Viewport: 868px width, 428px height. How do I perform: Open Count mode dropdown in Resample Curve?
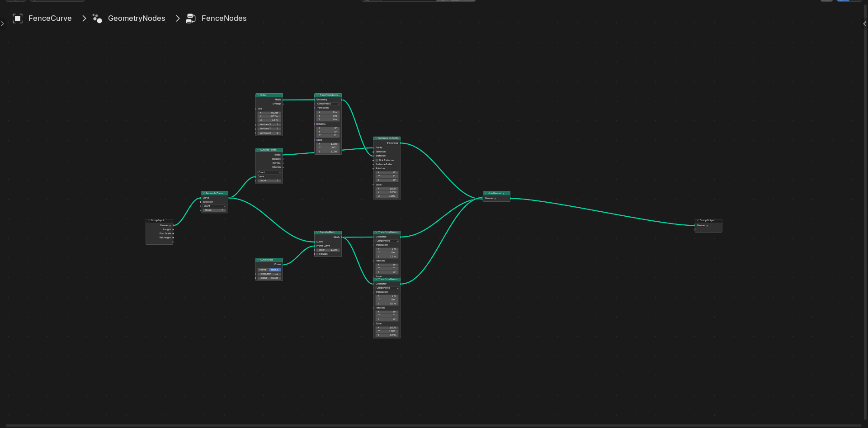point(214,206)
